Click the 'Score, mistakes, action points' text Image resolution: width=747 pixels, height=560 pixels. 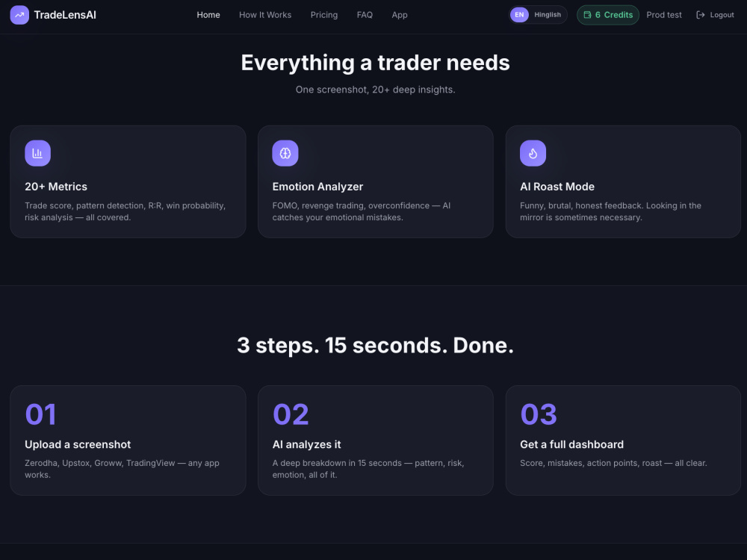coord(613,463)
